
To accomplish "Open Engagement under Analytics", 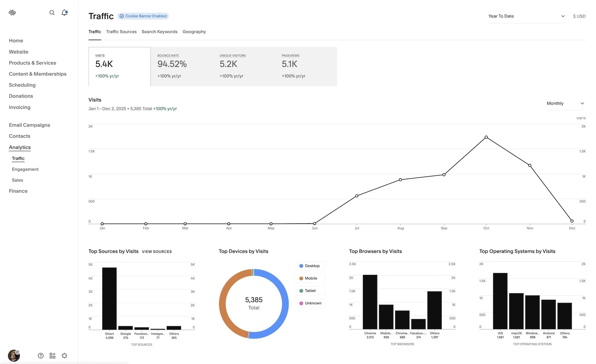I will (25, 169).
